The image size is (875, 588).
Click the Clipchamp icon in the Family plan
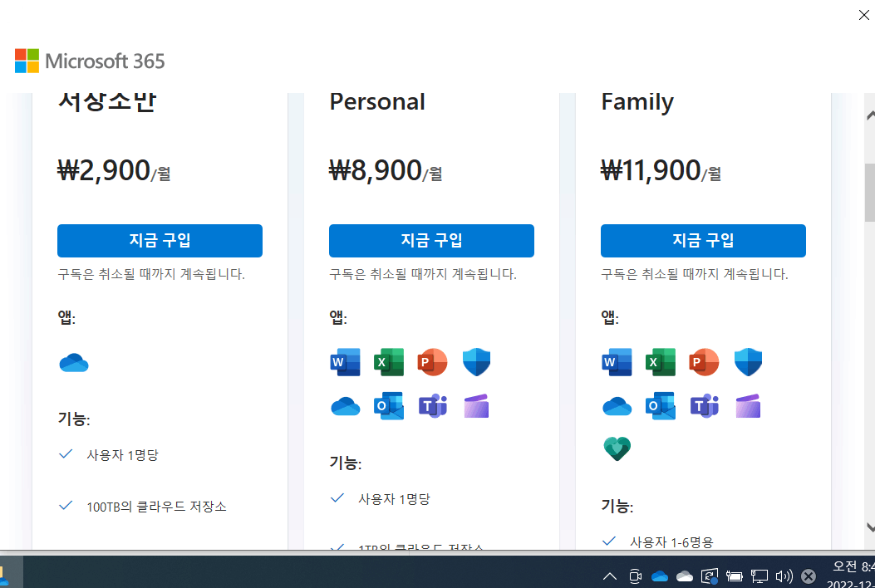pyautogui.click(x=749, y=406)
